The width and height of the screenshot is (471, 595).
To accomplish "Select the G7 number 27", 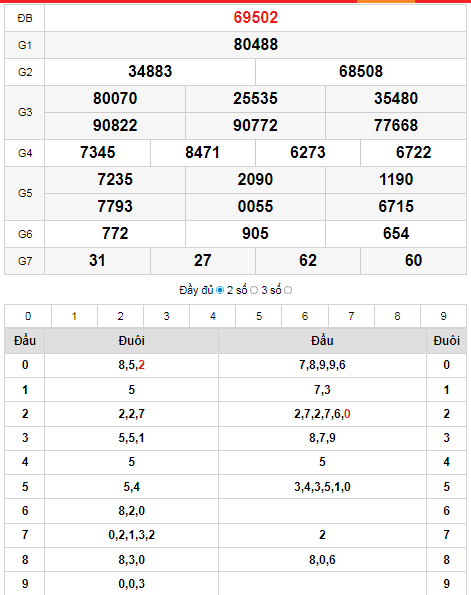I will [x=203, y=261].
